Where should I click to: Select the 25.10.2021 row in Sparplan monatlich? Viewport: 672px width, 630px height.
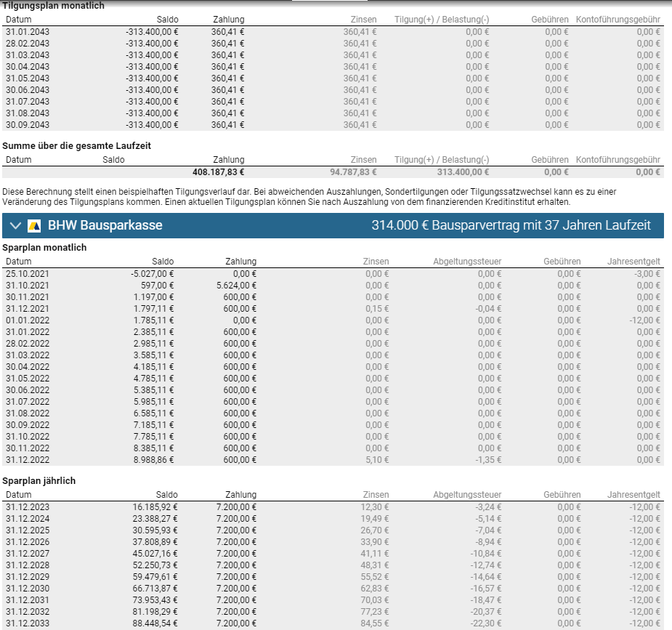click(x=28, y=274)
